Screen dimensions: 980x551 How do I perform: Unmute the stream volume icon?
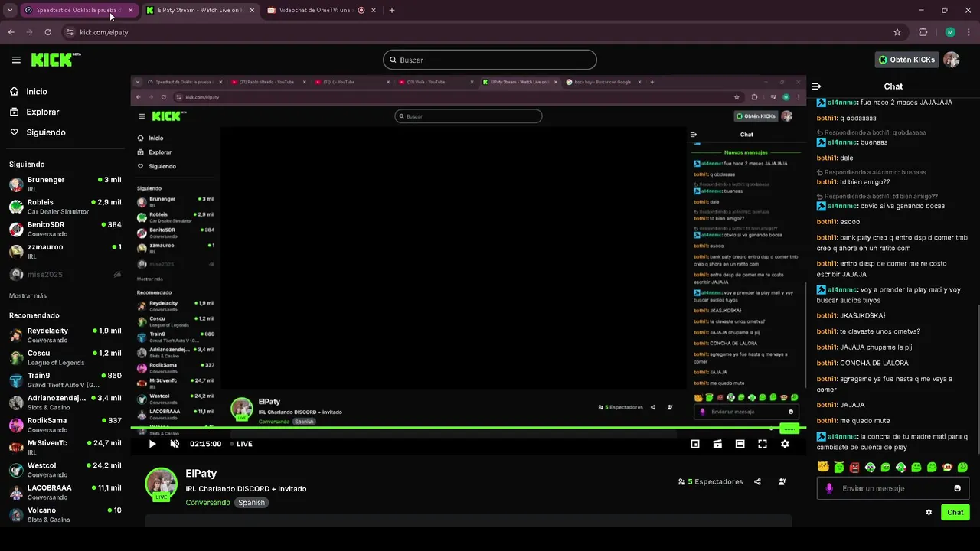pos(175,444)
